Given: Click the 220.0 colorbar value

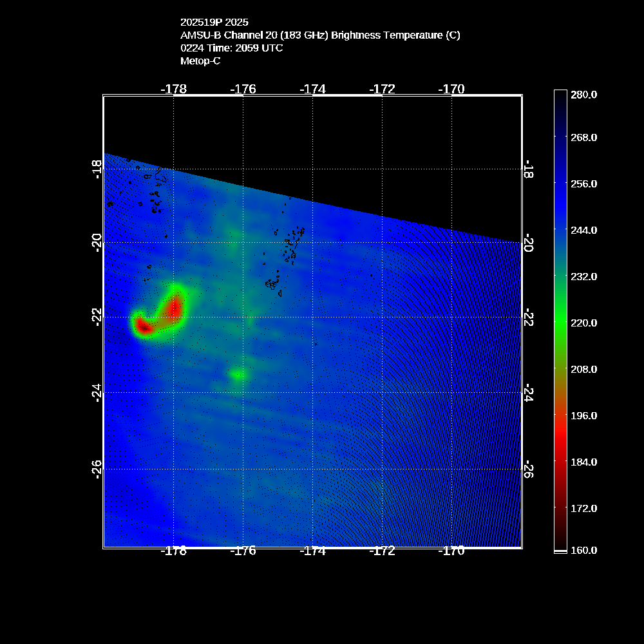Looking at the screenshot, I should [583, 323].
